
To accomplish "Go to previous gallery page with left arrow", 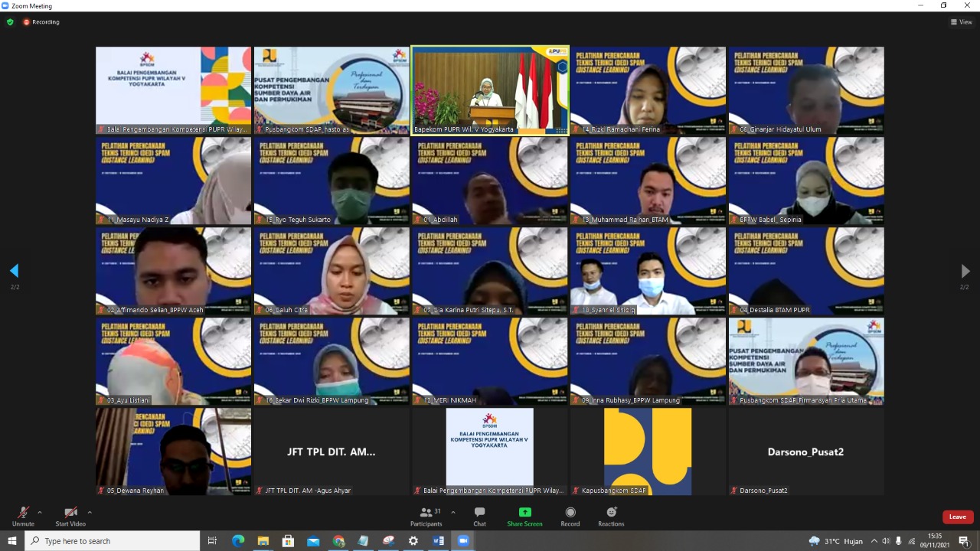I will click(x=14, y=271).
